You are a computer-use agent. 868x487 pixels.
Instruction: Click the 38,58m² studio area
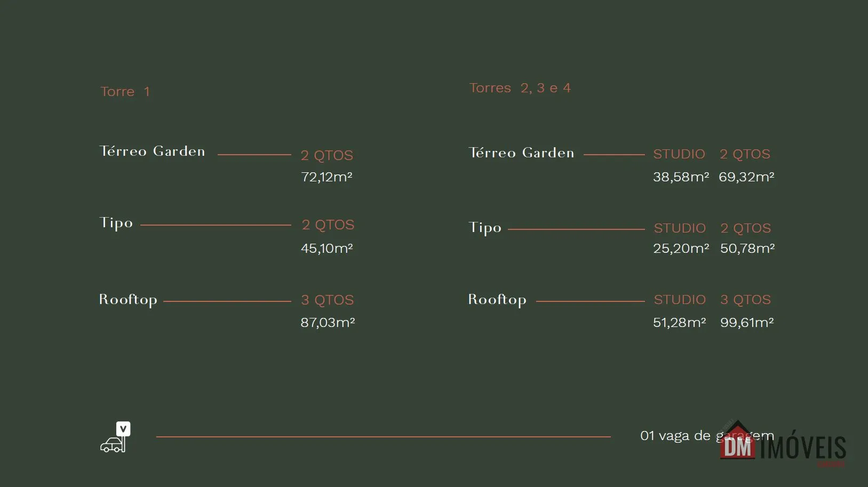click(x=681, y=177)
